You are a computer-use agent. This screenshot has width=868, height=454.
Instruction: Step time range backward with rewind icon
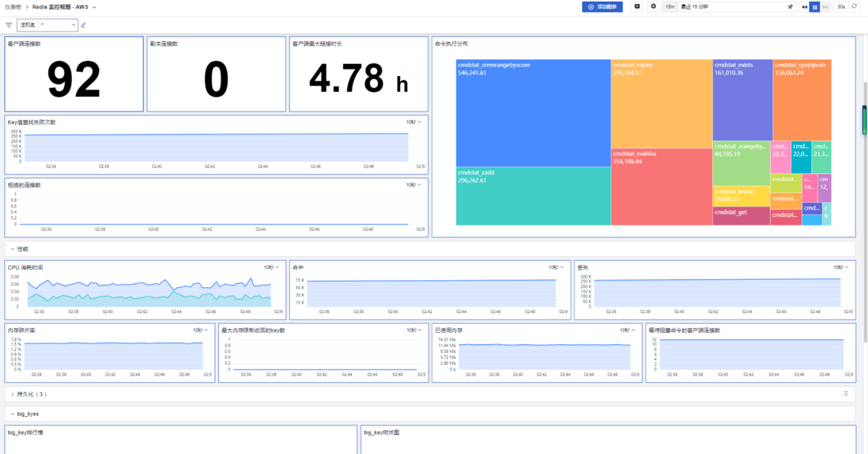pos(804,6)
